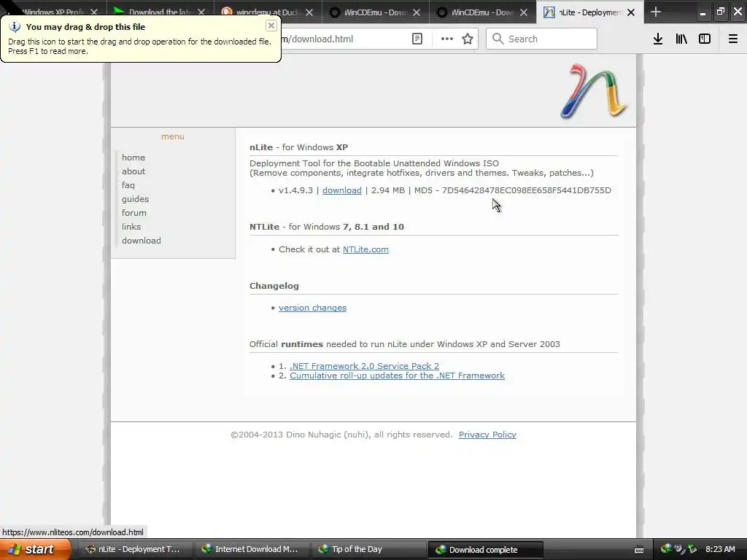The height and width of the screenshot is (560, 747).
Task: Click the system tray clock 8:23 AM
Action: (720, 549)
